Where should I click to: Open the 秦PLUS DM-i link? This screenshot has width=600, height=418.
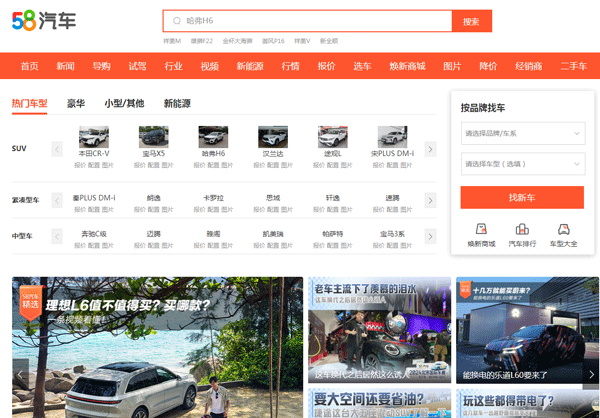94,198
